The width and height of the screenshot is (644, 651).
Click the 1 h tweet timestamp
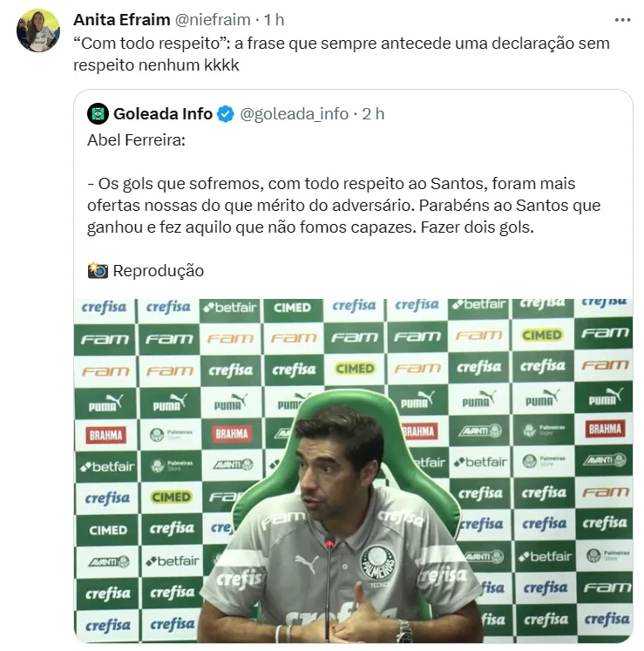tap(274, 19)
